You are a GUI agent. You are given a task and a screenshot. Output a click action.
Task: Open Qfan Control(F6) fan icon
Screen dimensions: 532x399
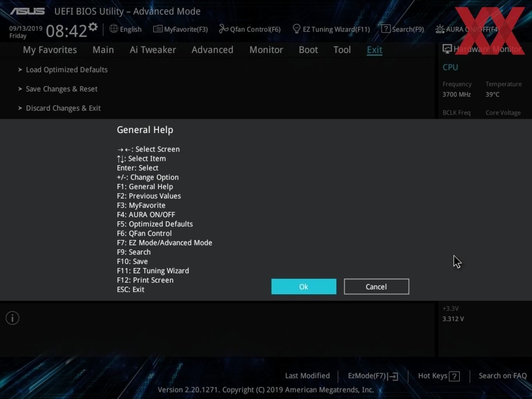(x=223, y=29)
